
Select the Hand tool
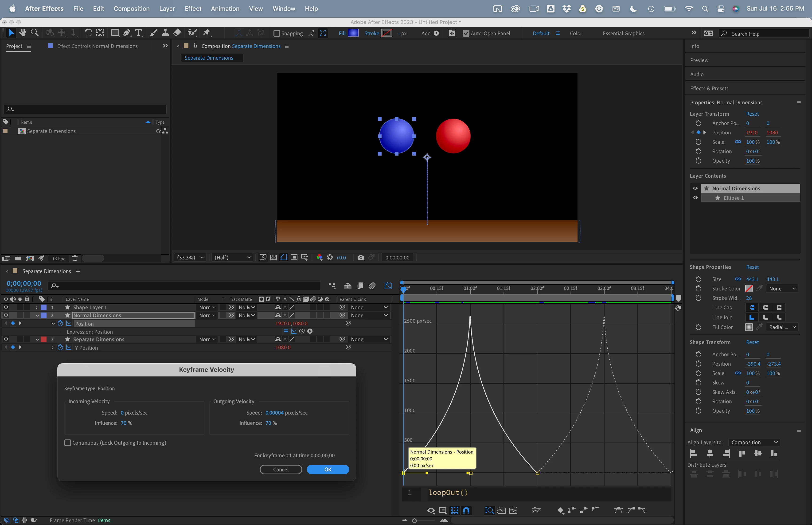click(x=23, y=33)
